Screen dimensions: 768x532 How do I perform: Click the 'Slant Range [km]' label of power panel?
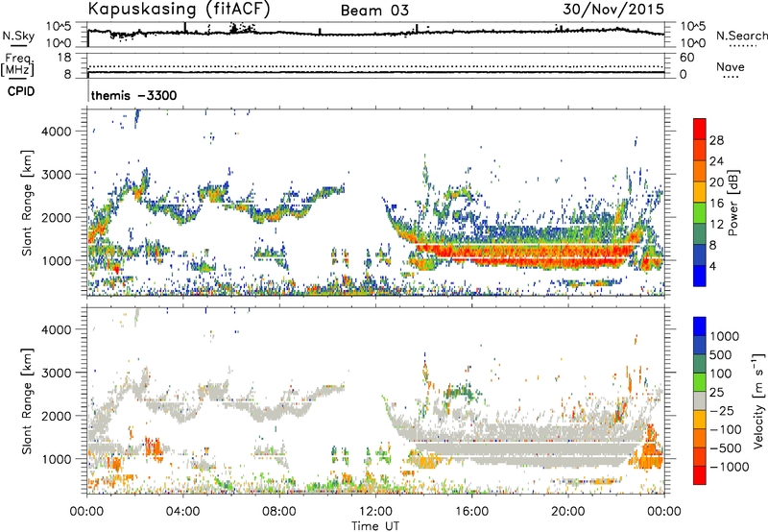tap(27, 203)
